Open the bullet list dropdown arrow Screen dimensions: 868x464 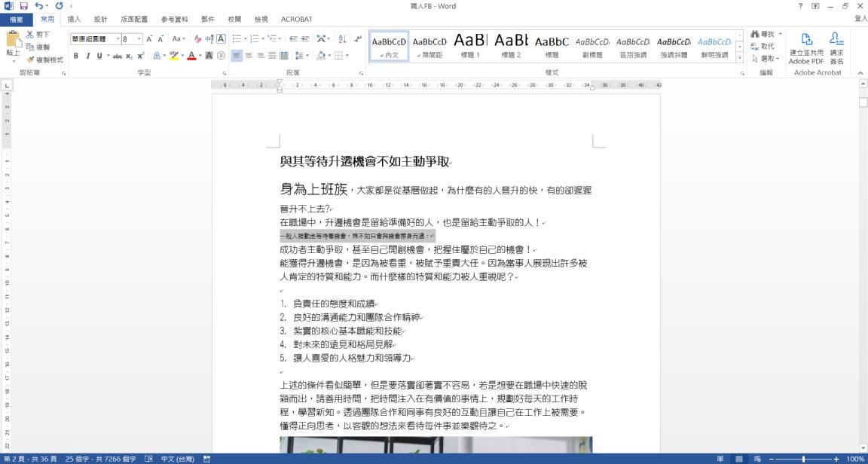246,38
